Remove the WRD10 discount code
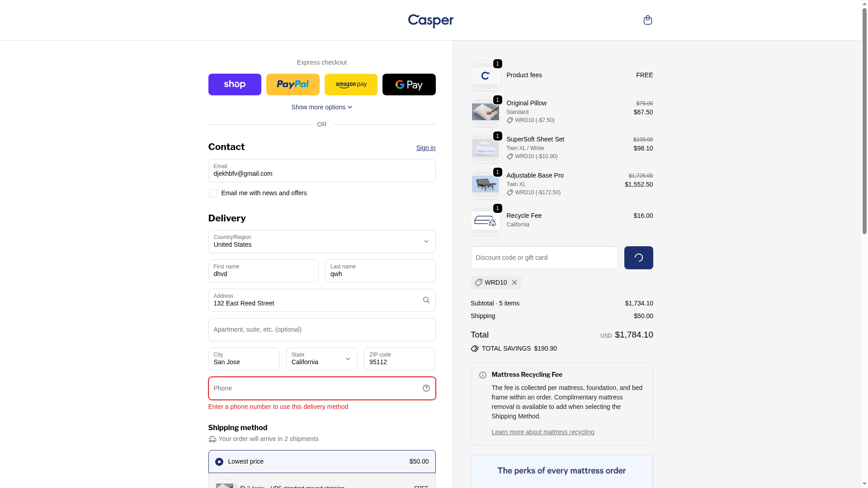Screen dimensions: 868x488 click(514, 282)
